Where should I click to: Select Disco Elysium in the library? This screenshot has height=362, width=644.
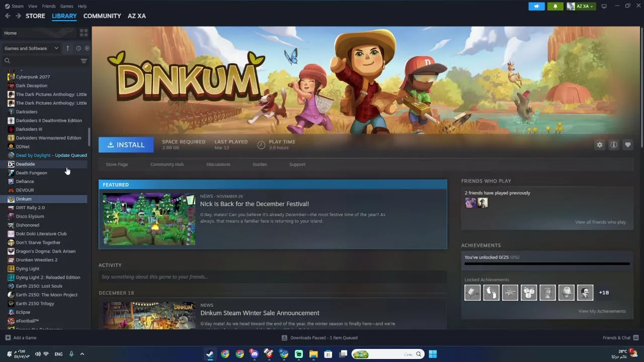click(x=30, y=216)
